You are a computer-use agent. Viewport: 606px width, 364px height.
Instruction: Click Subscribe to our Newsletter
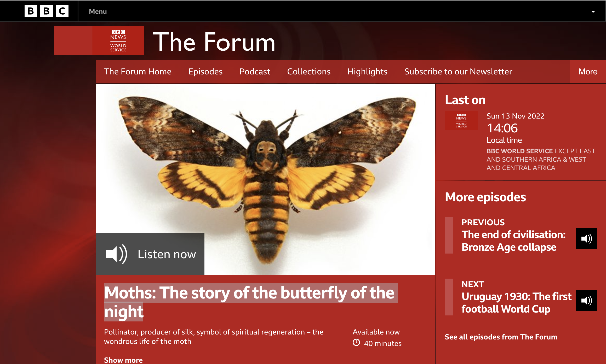pos(458,72)
